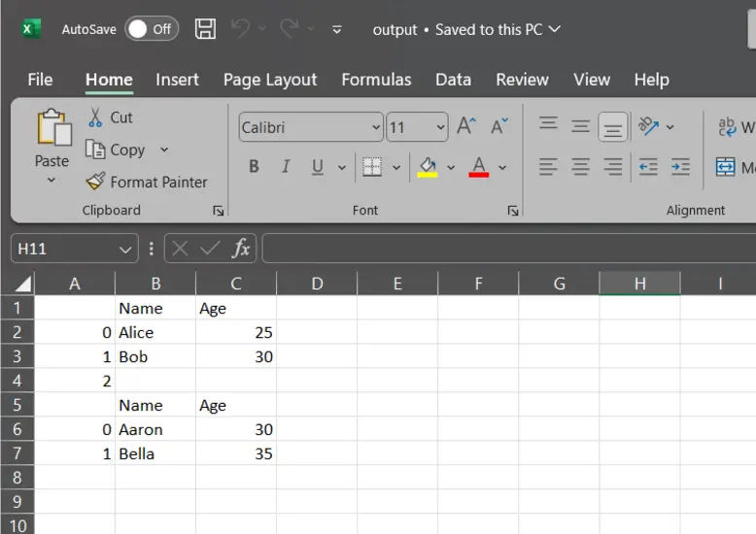Switch to the Page Layout tab

point(270,80)
